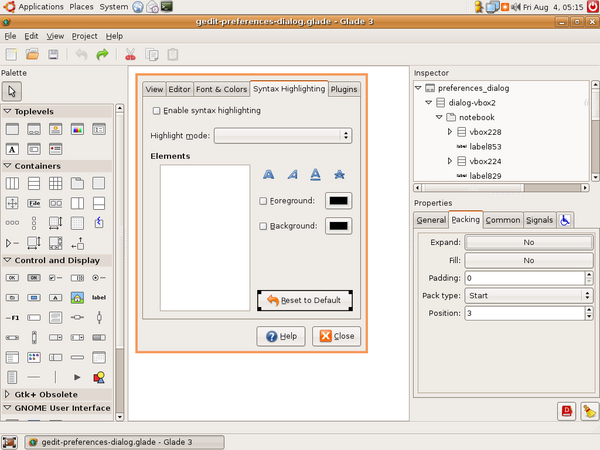
Task: Open a file with the folder icon
Action: click(33, 54)
